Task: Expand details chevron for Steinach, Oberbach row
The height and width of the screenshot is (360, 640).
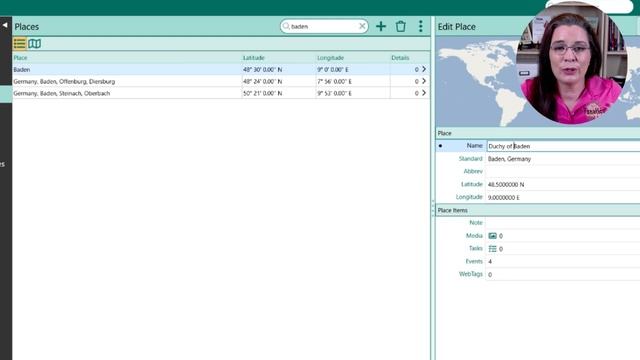Action: (424, 93)
